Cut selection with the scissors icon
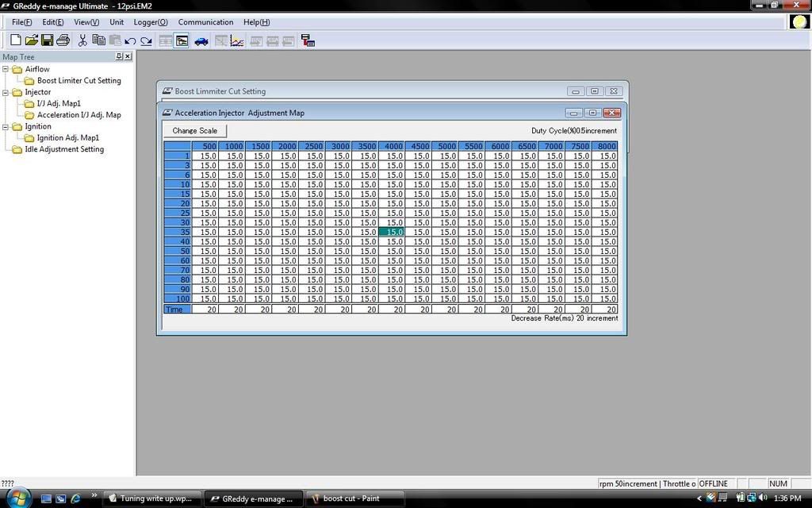 (x=82, y=40)
